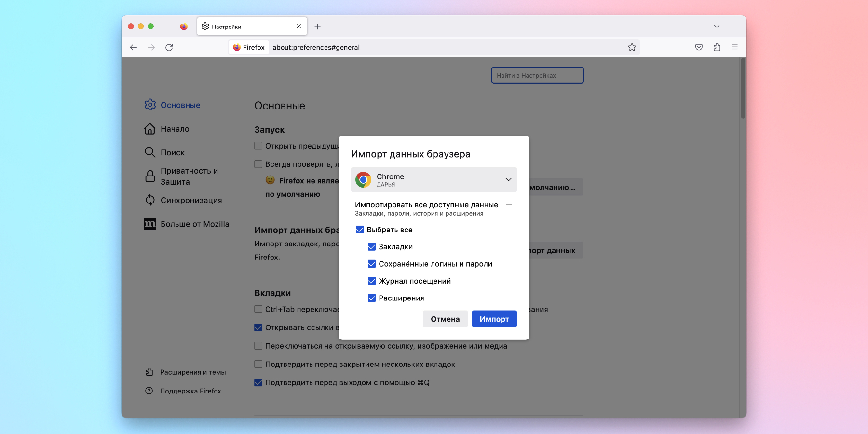Viewport: 868px width, 434px height.
Task: Toggle Подтвердить перед закрытием нескольких вкладок
Action: click(x=258, y=364)
